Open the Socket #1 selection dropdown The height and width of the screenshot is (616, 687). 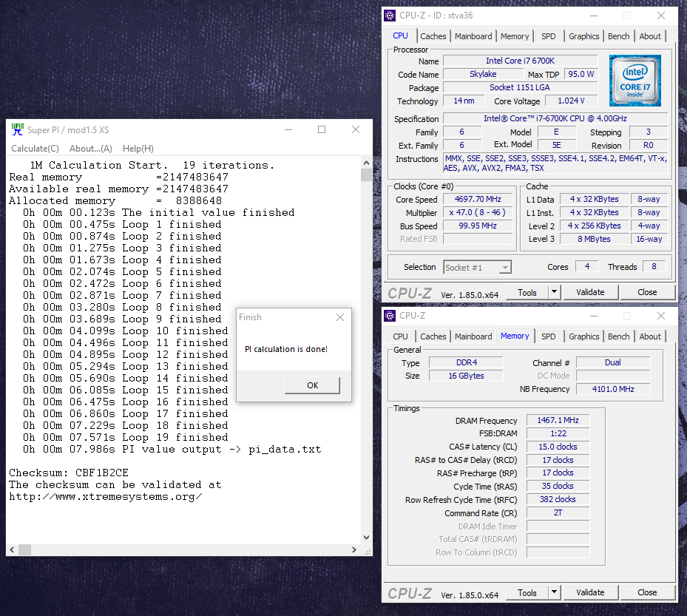(x=477, y=267)
